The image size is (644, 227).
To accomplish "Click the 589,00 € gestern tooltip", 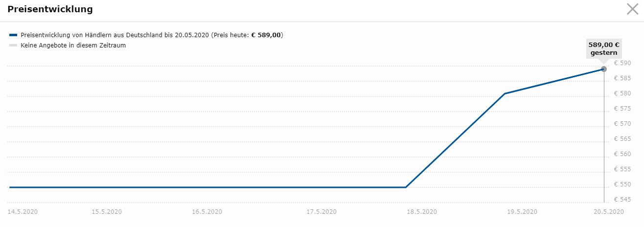I will 603,48.
